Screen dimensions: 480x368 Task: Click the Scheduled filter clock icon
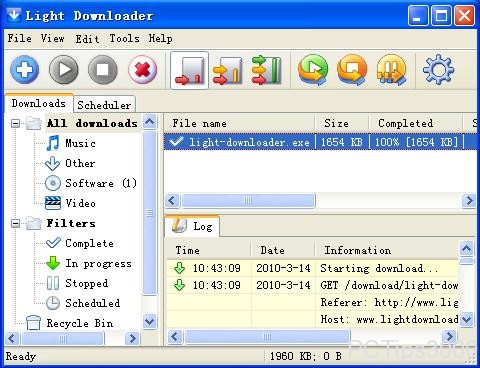[53, 303]
